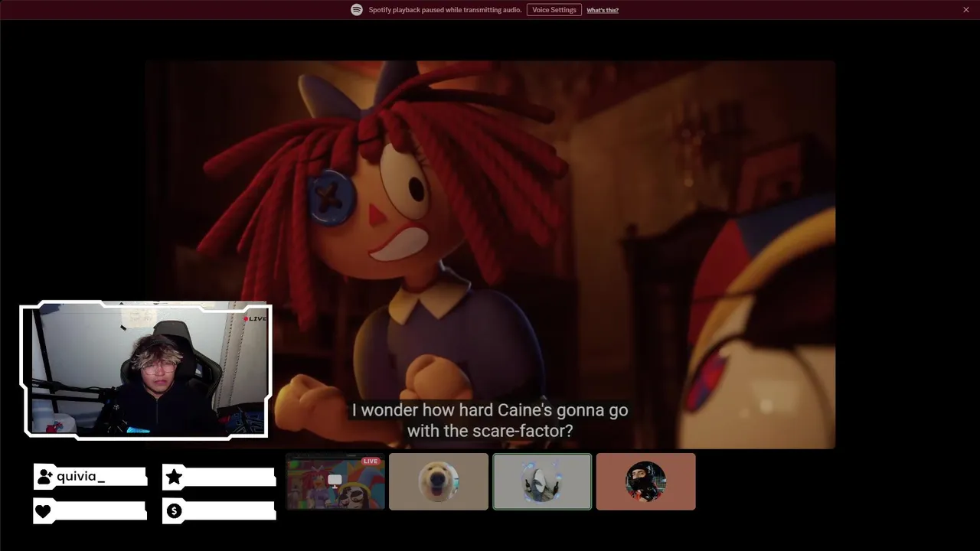Click the "Spotify playback paused" notice text

[x=445, y=10]
